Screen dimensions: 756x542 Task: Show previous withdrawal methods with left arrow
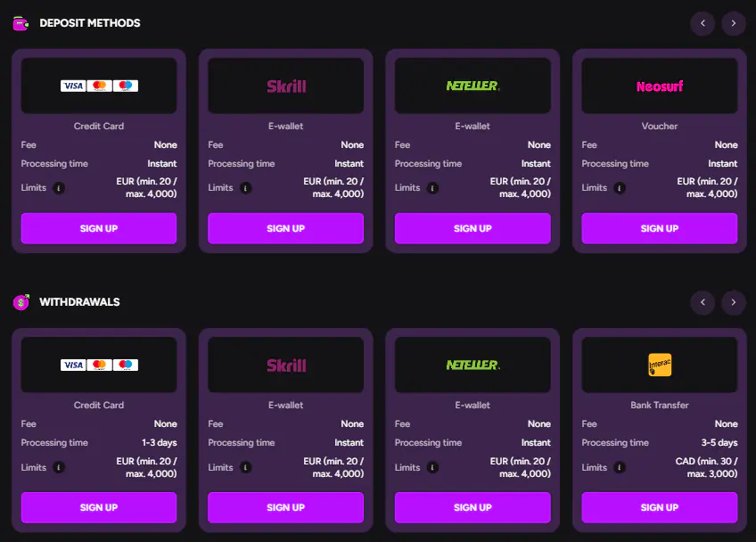pyautogui.click(x=703, y=302)
